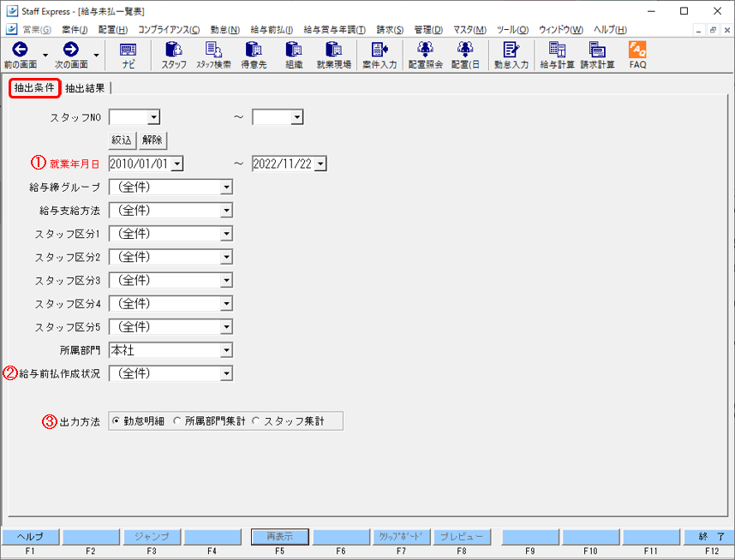Open the start date 2010/01/01 calendar dropdown
Image resolution: width=735 pixels, height=560 pixels.
point(177,164)
